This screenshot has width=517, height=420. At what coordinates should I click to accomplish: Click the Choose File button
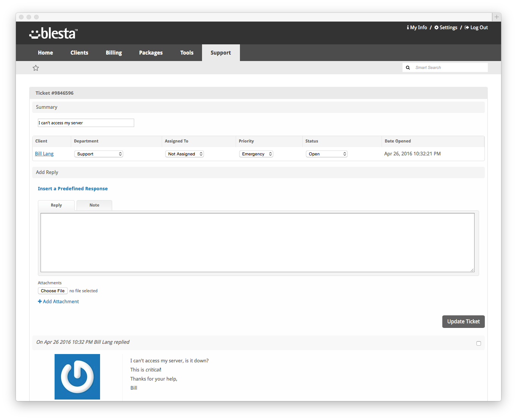[53, 291]
